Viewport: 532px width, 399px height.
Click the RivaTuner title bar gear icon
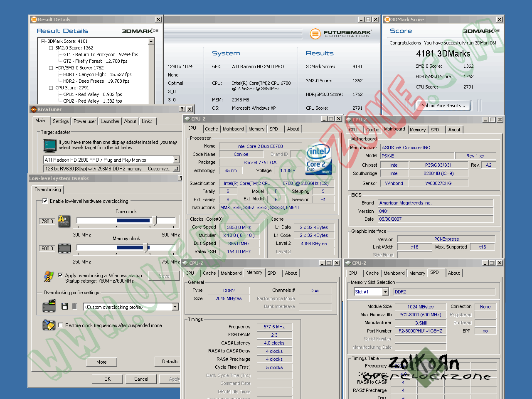point(34,109)
